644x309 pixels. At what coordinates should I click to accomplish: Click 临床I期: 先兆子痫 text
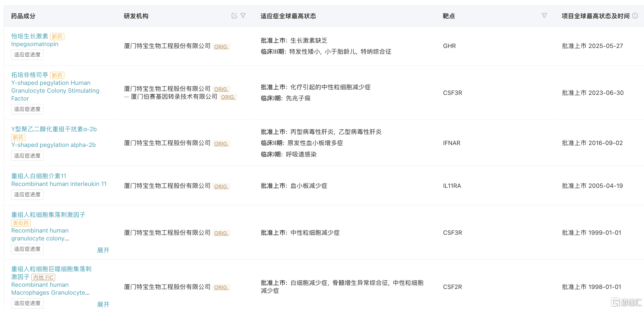pyautogui.click(x=286, y=98)
